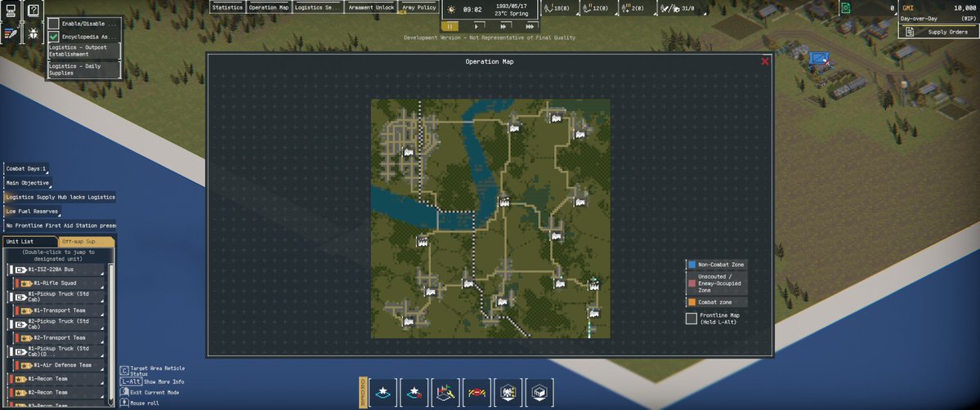Open the bug report icon
The image size is (980, 410).
pos(34,33)
